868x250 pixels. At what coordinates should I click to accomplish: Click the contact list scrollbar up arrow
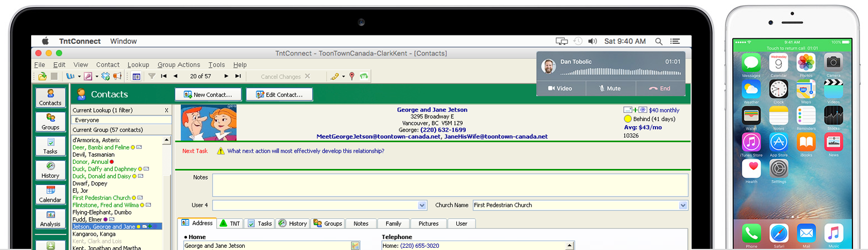click(167, 140)
